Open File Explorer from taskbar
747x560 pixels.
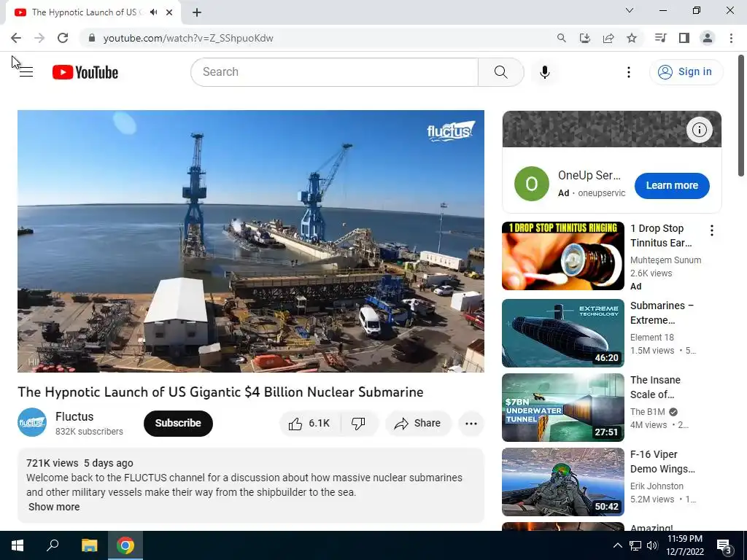coord(89,545)
